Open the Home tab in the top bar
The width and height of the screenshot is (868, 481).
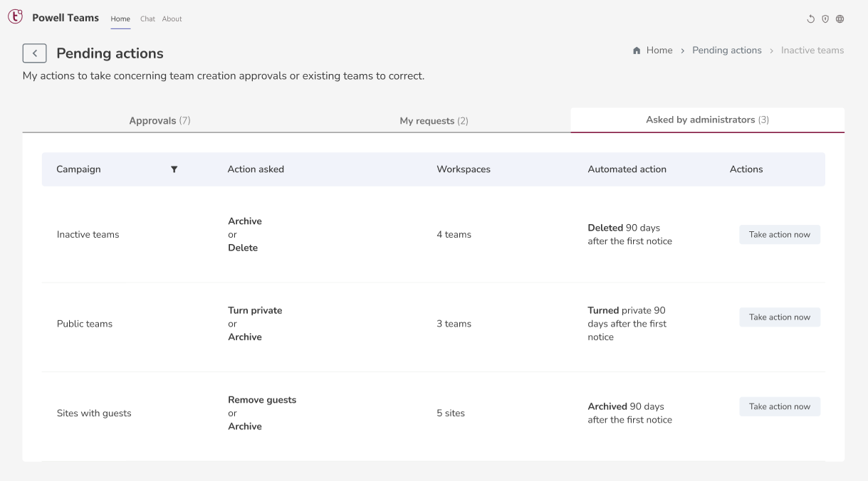120,19
